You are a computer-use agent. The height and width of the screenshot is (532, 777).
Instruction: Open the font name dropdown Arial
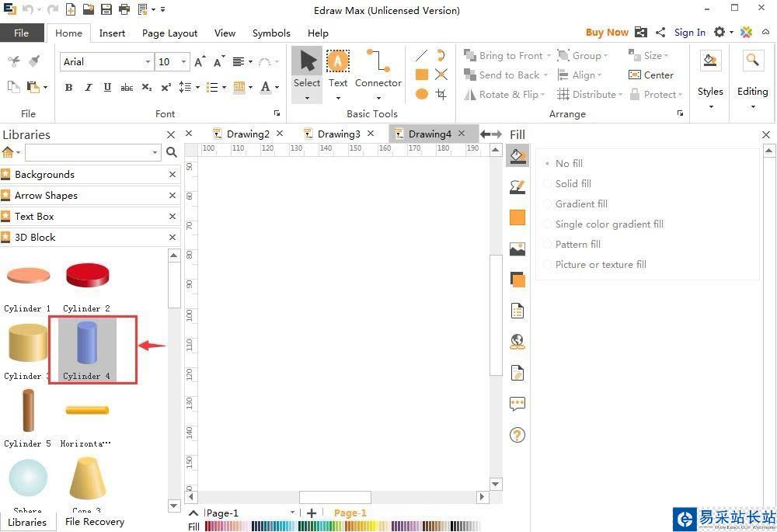[148, 62]
